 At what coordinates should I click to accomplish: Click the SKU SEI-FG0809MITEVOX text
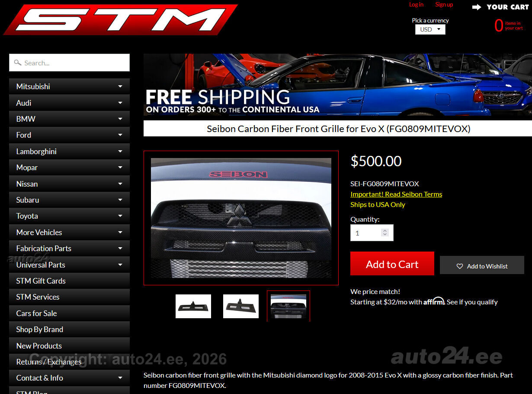tap(385, 184)
